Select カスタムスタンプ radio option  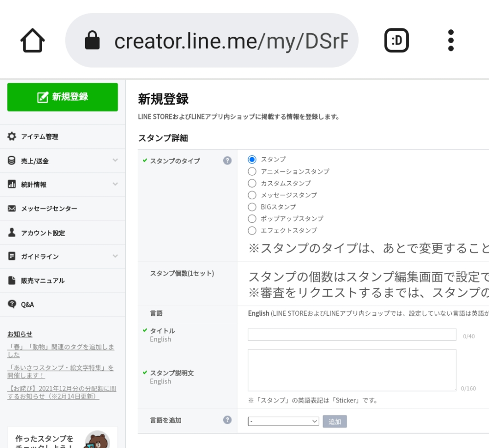(252, 183)
